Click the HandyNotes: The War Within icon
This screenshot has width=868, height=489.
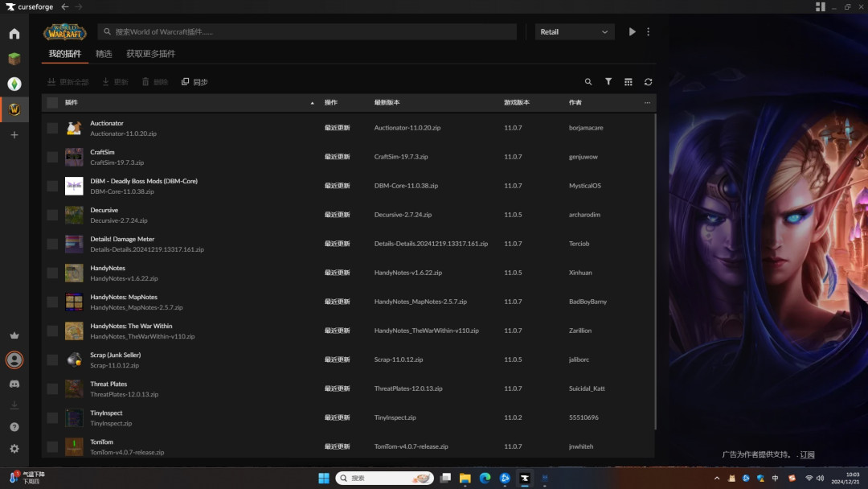tap(74, 331)
